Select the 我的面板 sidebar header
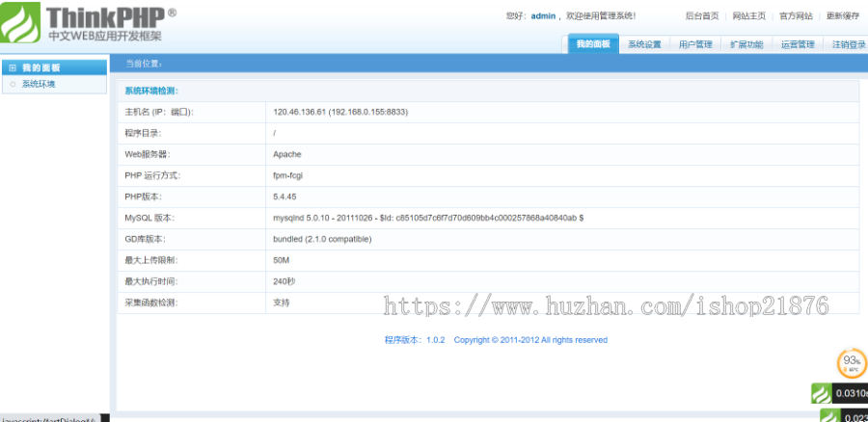The height and width of the screenshot is (422, 868). pos(54,67)
